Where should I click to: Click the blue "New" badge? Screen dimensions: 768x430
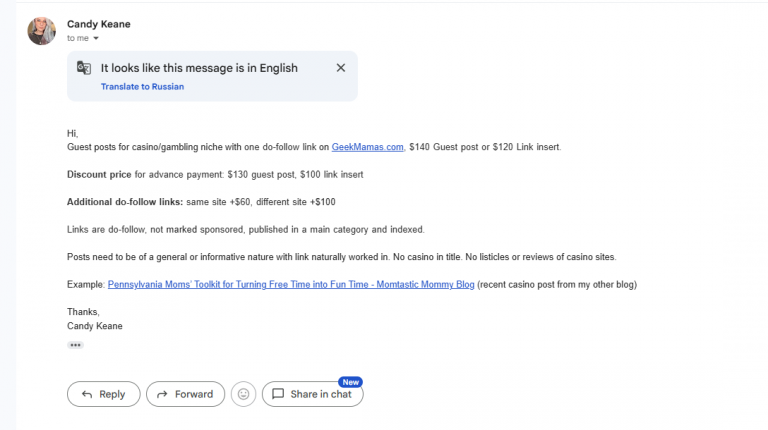[x=350, y=382]
